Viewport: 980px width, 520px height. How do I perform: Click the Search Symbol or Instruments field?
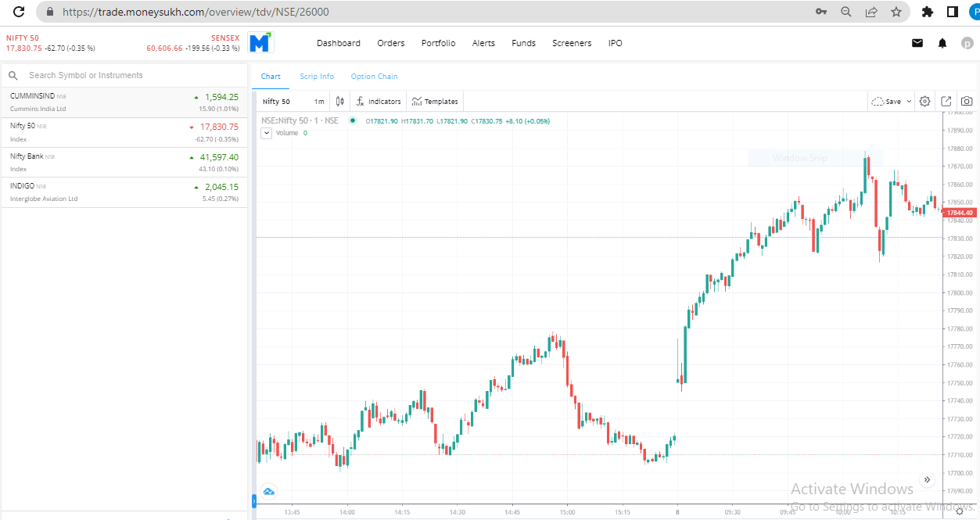pyautogui.click(x=125, y=75)
